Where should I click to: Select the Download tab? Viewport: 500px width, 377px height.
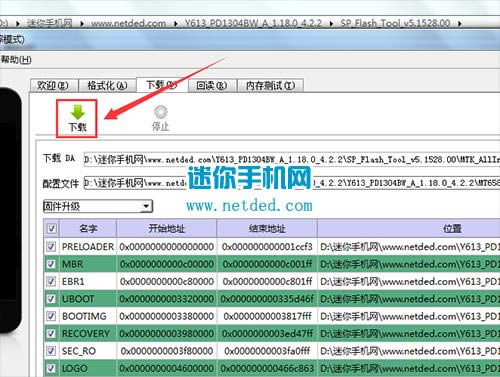point(162,85)
